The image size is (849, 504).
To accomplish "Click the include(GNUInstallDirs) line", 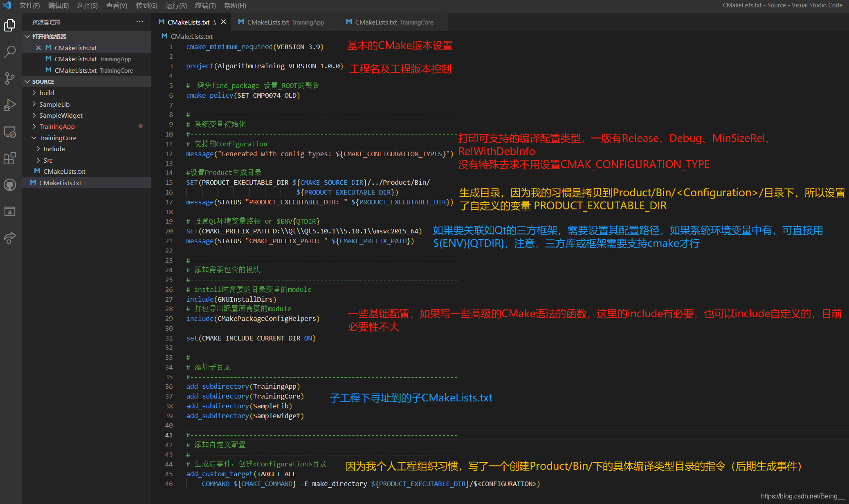I will tap(231, 299).
